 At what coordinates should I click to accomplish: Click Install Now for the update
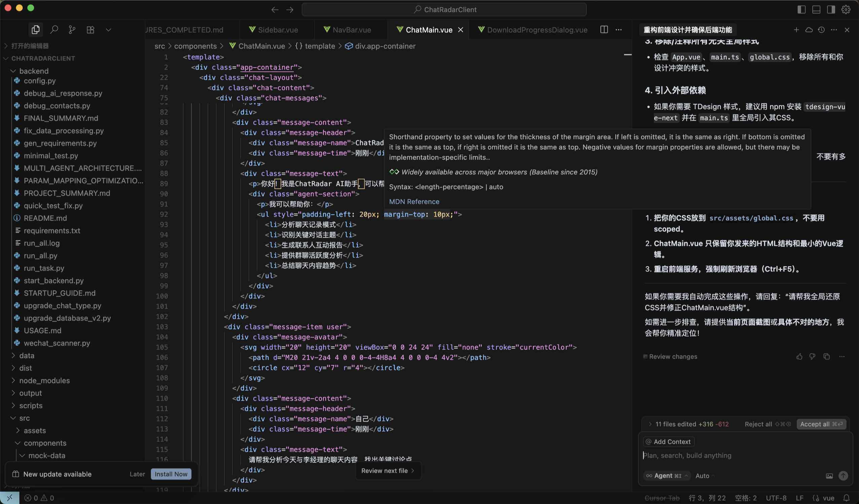[x=171, y=474]
